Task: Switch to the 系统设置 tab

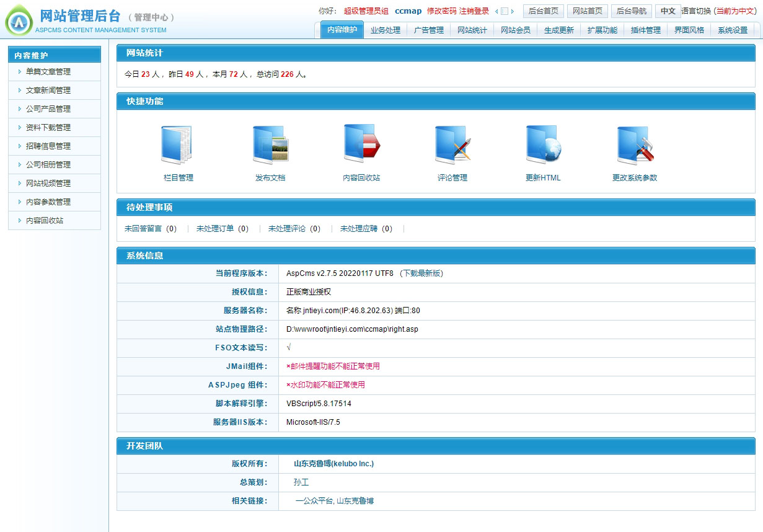Action: pos(733,30)
